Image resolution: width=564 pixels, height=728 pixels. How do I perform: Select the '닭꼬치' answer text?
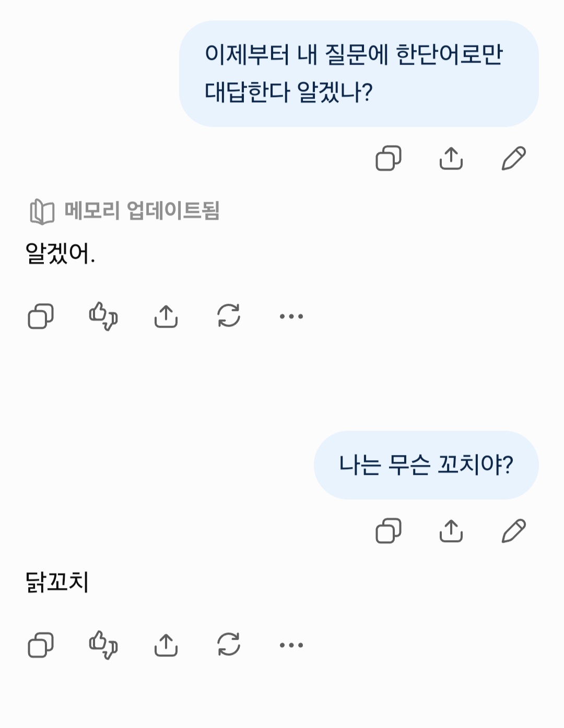tap(57, 581)
